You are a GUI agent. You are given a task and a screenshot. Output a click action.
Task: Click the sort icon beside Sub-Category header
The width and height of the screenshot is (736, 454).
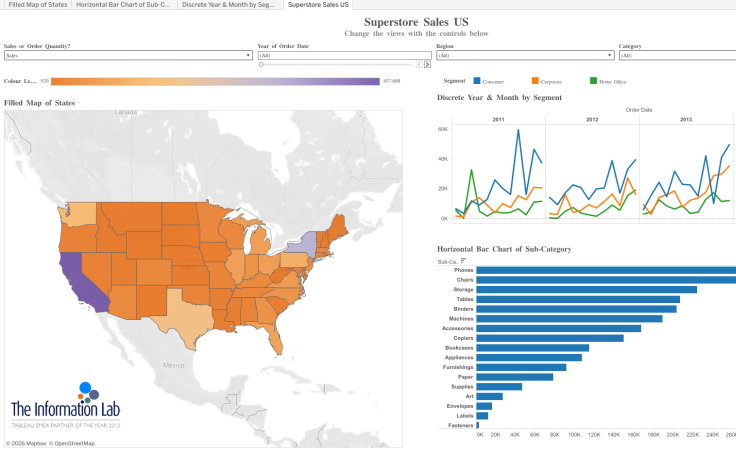coord(463,261)
